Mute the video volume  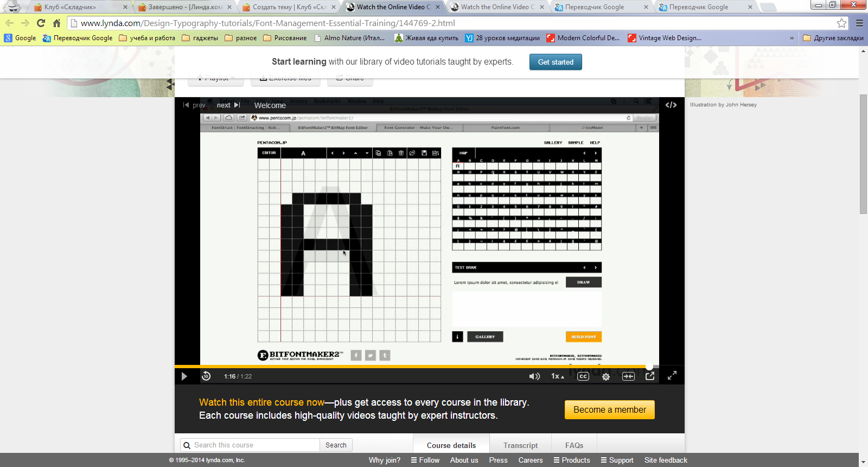click(534, 376)
